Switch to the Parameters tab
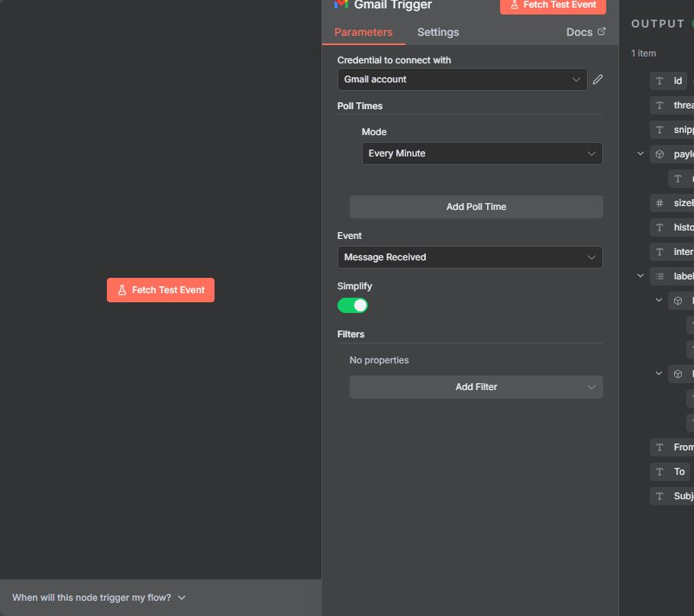The image size is (694, 616). (x=363, y=32)
